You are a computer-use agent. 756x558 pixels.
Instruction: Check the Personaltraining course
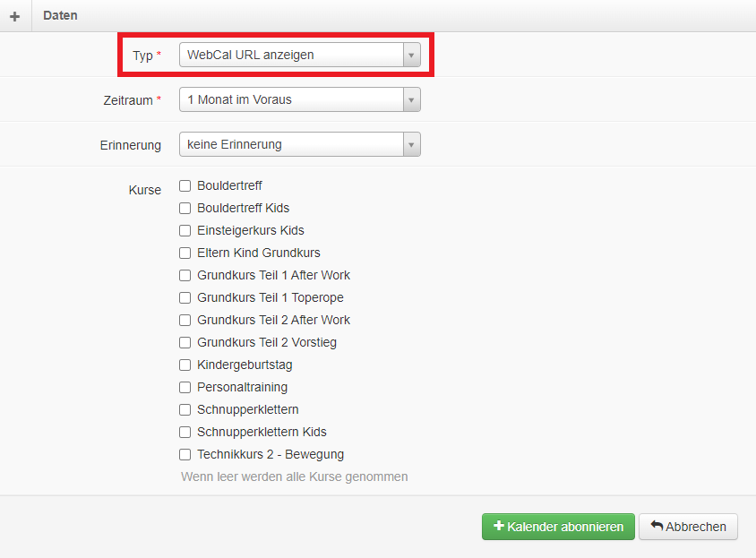(185, 387)
